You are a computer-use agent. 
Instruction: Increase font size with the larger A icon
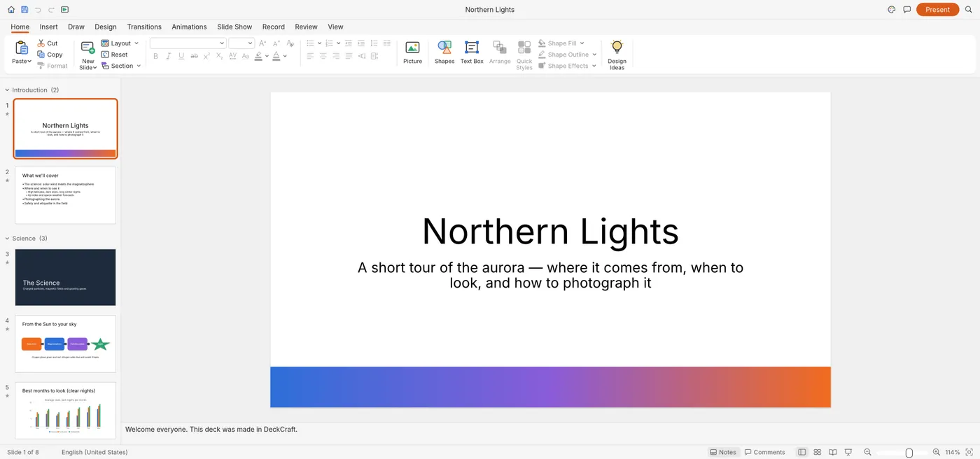[263, 43]
